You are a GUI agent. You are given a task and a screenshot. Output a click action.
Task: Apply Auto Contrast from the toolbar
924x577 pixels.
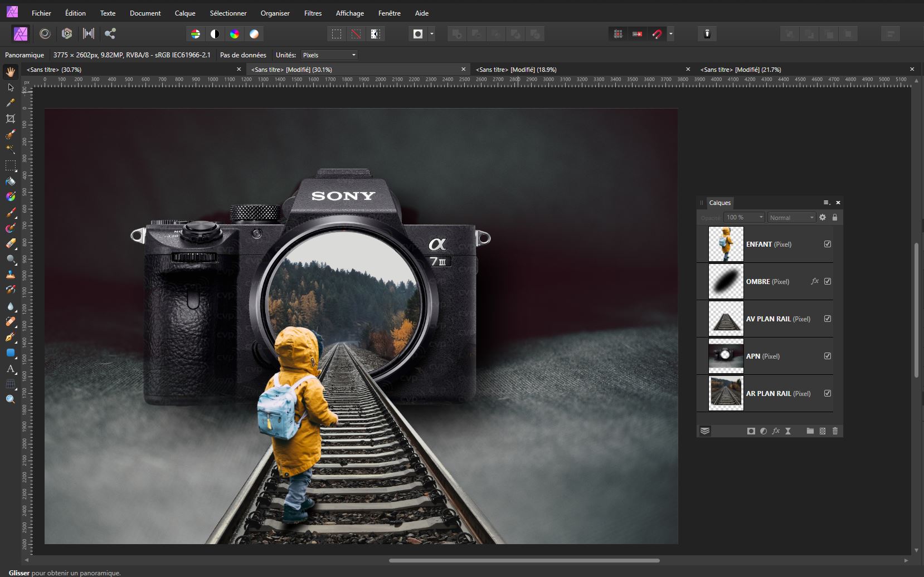(x=215, y=34)
